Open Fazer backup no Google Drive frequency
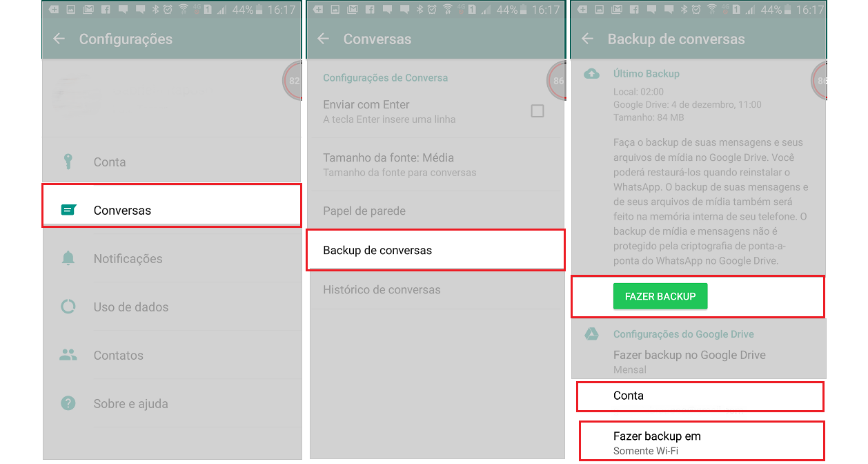The image size is (868, 464). (x=698, y=361)
